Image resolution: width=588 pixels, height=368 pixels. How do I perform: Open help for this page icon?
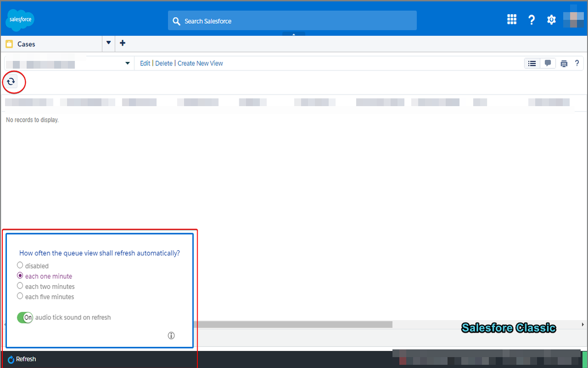[x=577, y=63]
